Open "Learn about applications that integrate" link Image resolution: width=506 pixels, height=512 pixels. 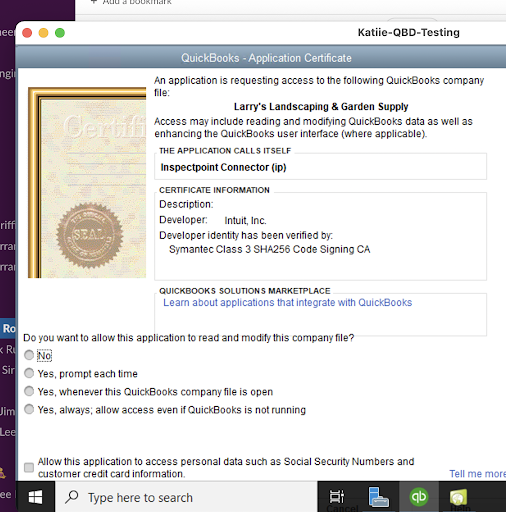click(288, 302)
